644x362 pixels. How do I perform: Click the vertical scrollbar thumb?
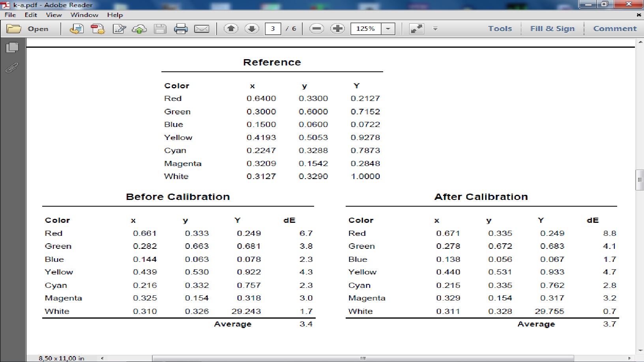point(639,180)
